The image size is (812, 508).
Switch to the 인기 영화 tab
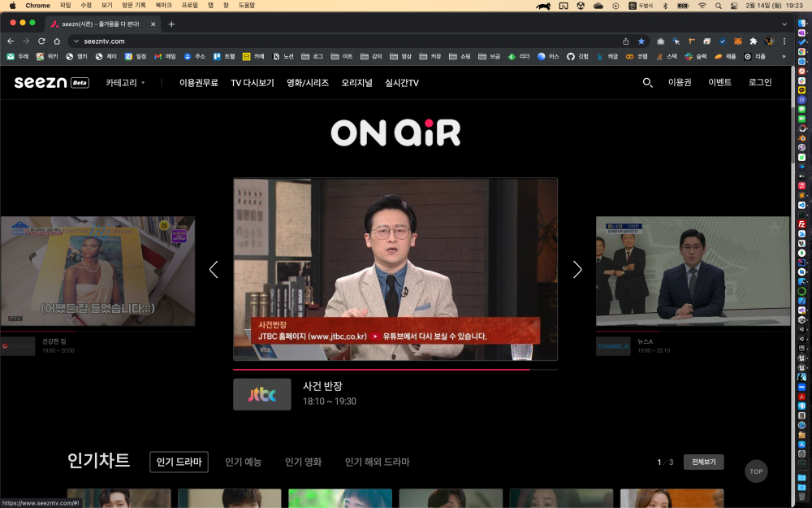coord(304,462)
